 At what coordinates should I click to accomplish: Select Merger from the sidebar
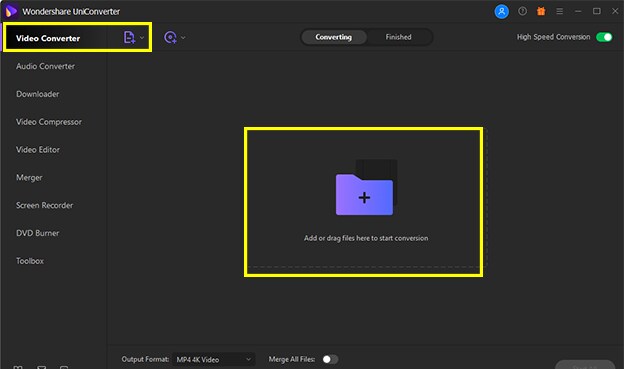click(x=29, y=178)
